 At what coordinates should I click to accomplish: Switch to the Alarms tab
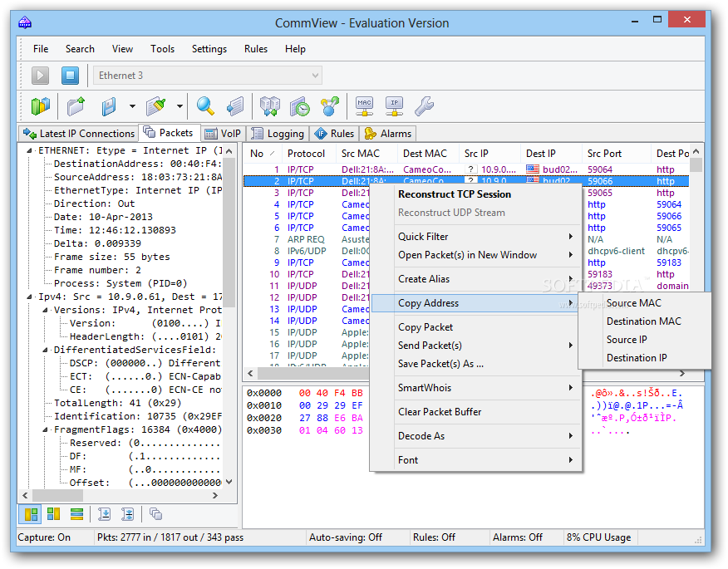[388, 134]
